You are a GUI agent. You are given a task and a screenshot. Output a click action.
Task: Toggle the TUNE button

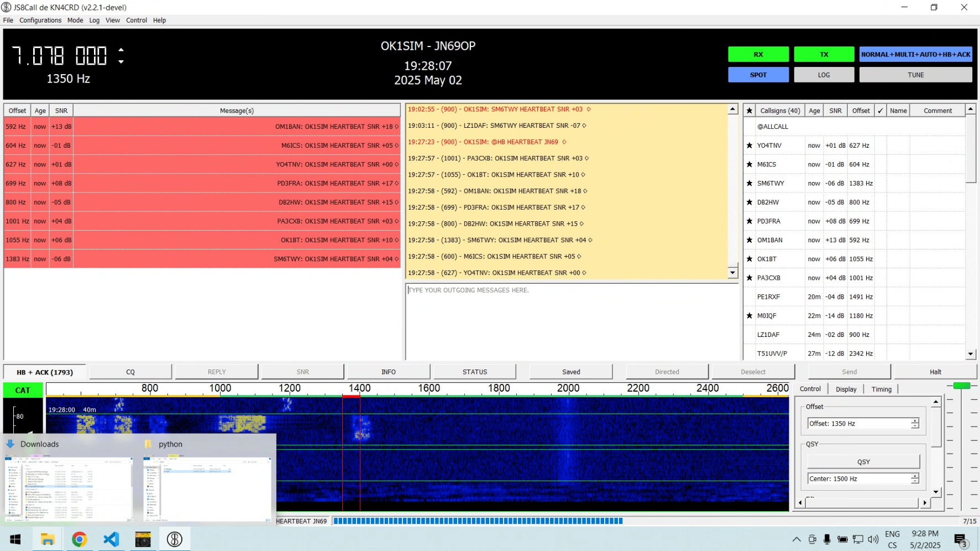(x=915, y=75)
